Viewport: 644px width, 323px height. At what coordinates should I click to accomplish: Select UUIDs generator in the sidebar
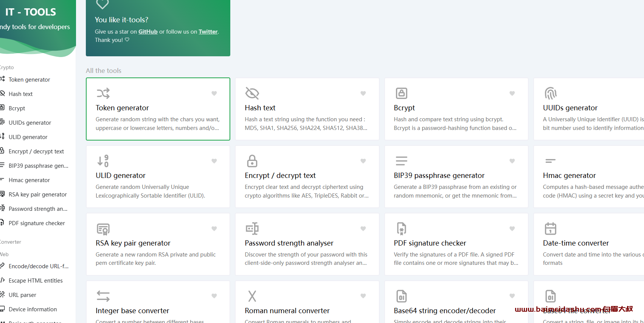[29, 122]
